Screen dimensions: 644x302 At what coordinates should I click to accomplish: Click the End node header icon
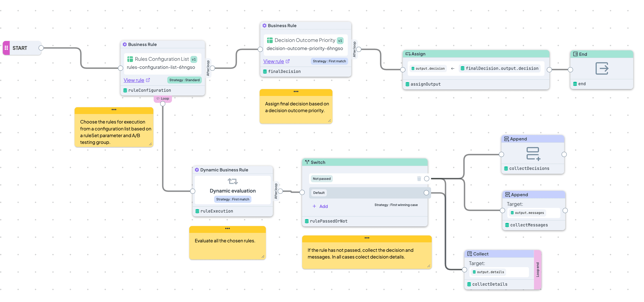tap(575, 54)
